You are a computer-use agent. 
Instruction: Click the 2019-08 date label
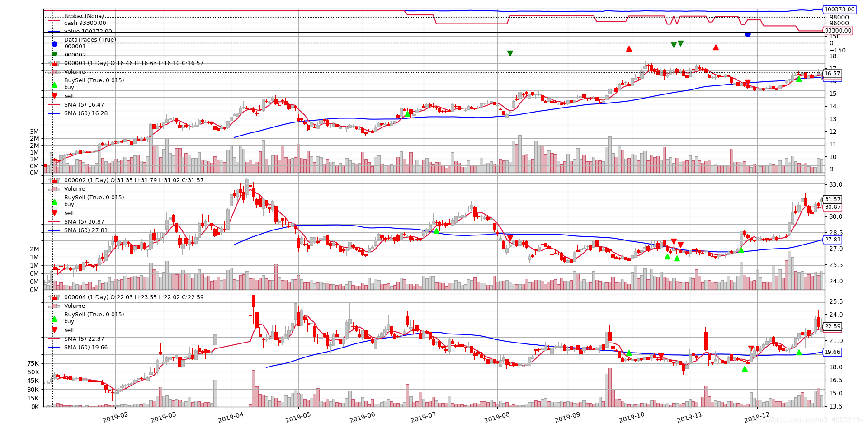[x=497, y=417]
